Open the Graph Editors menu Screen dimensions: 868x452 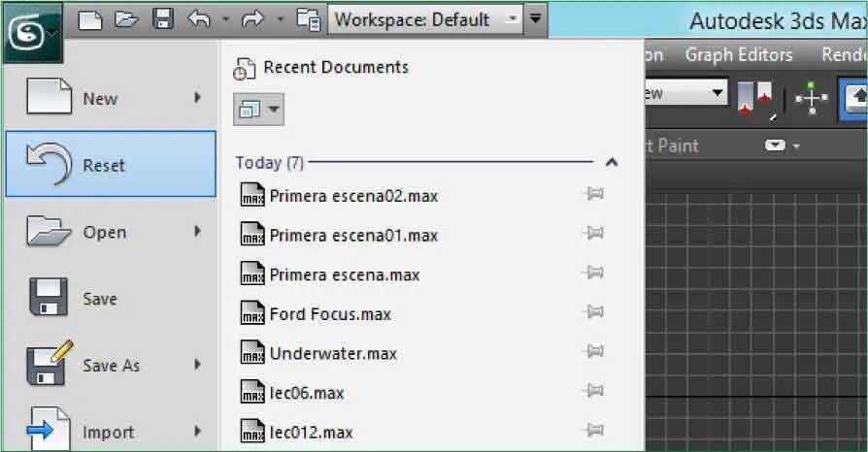point(739,54)
